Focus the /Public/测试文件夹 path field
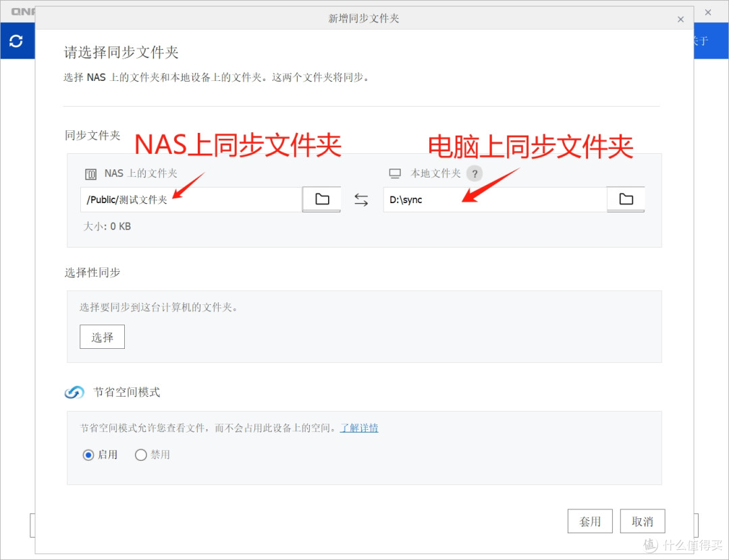 (191, 200)
